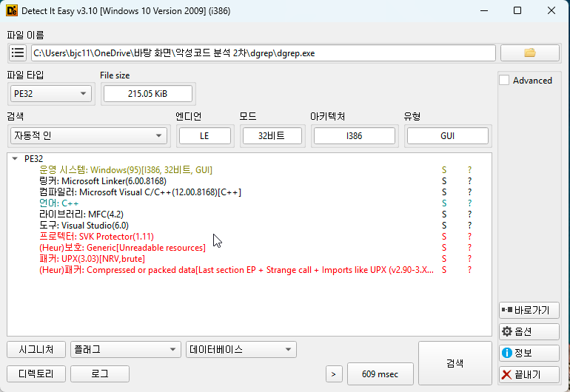Open the 디렉토리 button

point(36,374)
